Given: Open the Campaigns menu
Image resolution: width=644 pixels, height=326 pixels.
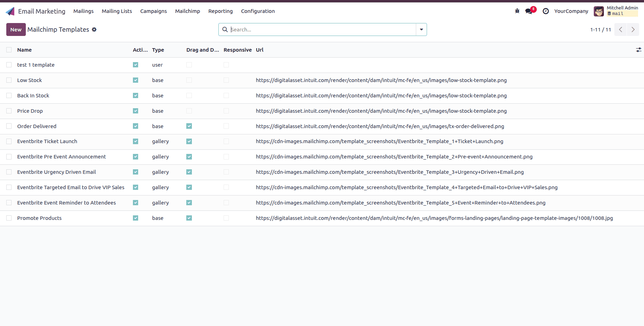Looking at the screenshot, I should point(153,11).
